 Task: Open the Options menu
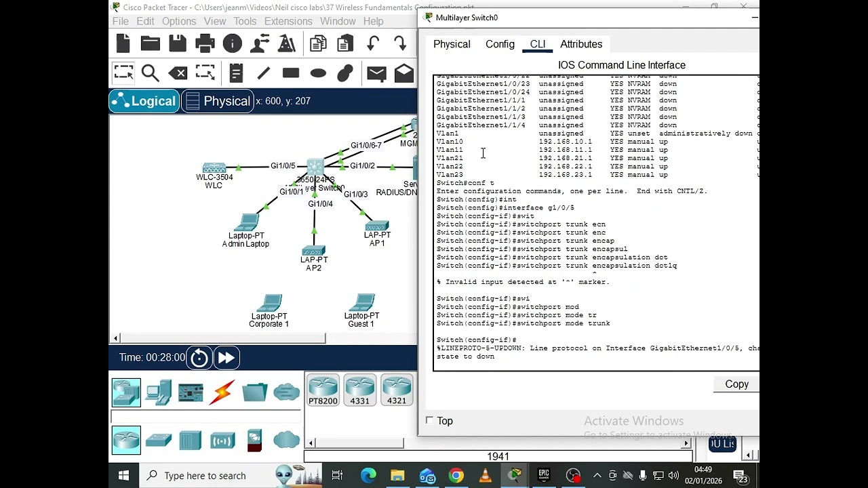(x=179, y=21)
